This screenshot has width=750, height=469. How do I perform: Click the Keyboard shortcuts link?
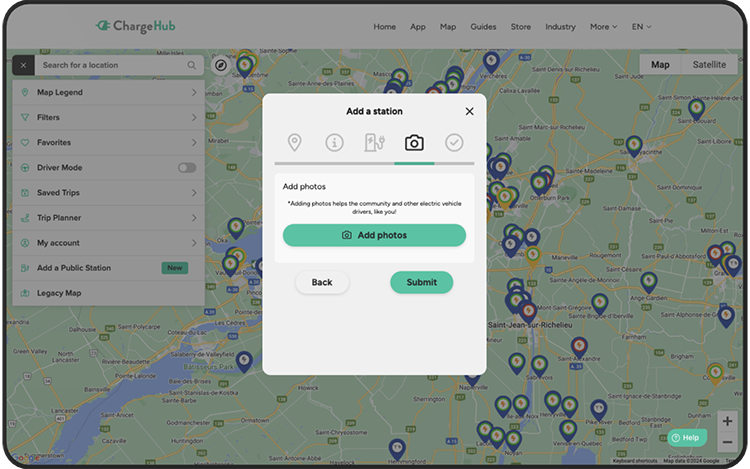(635, 461)
